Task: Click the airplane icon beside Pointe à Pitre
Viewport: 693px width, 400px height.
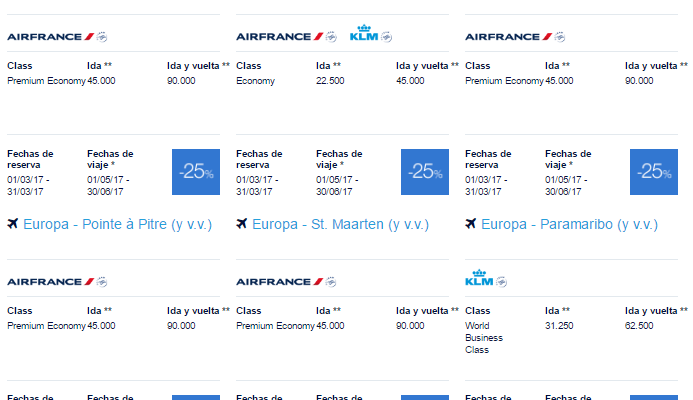Action: pos(13,224)
